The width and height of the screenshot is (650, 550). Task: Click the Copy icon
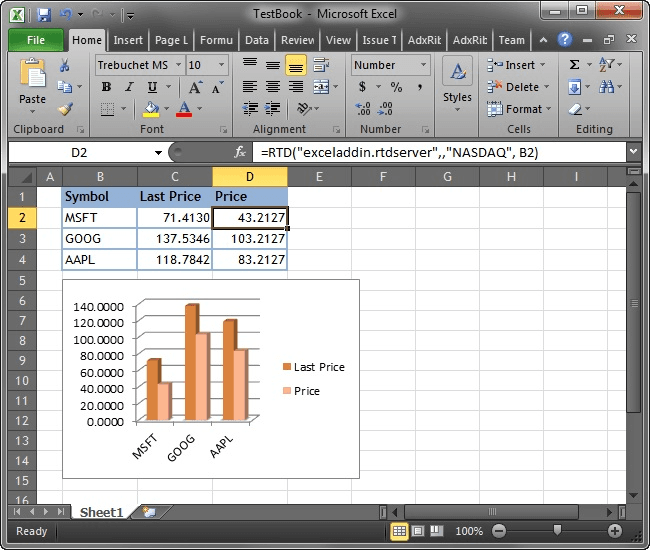pos(65,87)
